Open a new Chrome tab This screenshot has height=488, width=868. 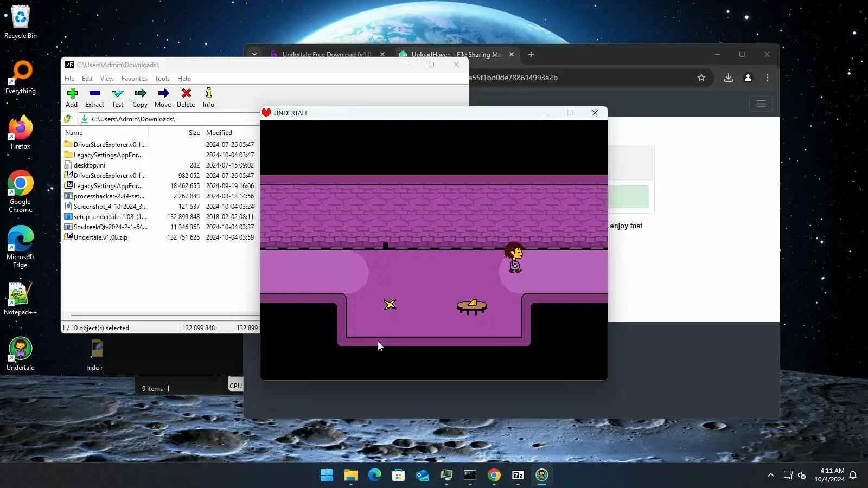click(x=531, y=54)
